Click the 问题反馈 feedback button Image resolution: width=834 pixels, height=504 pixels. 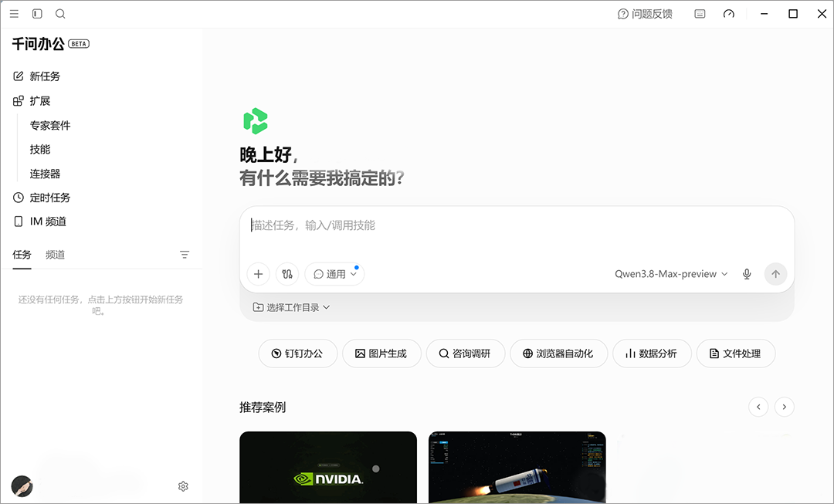point(645,14)
